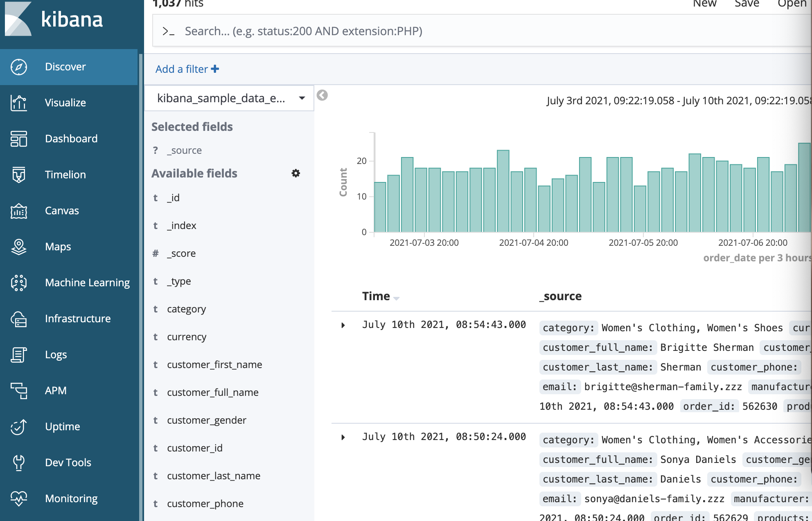The height and width of the screenshot is (521, 812).
Task: Select the customer_gender field
Action: (206, 420)
